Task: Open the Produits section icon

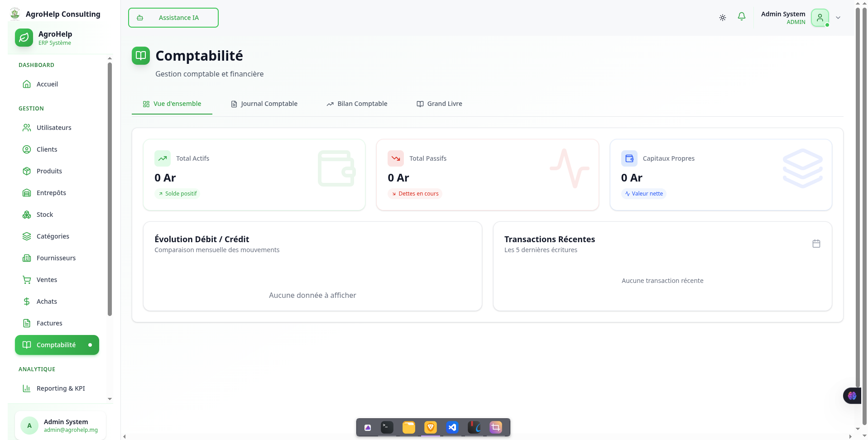Action: [x=27, y=171]
